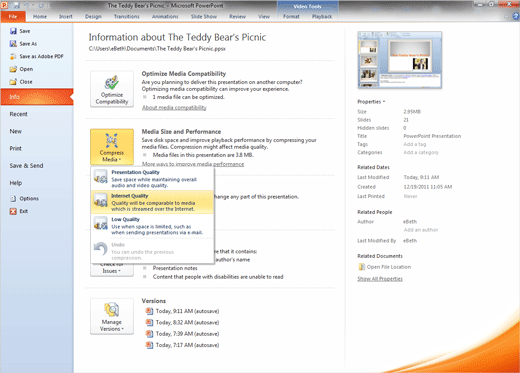
Task: Click the Low Quality option icon
Action: click(x=100, y=223)
